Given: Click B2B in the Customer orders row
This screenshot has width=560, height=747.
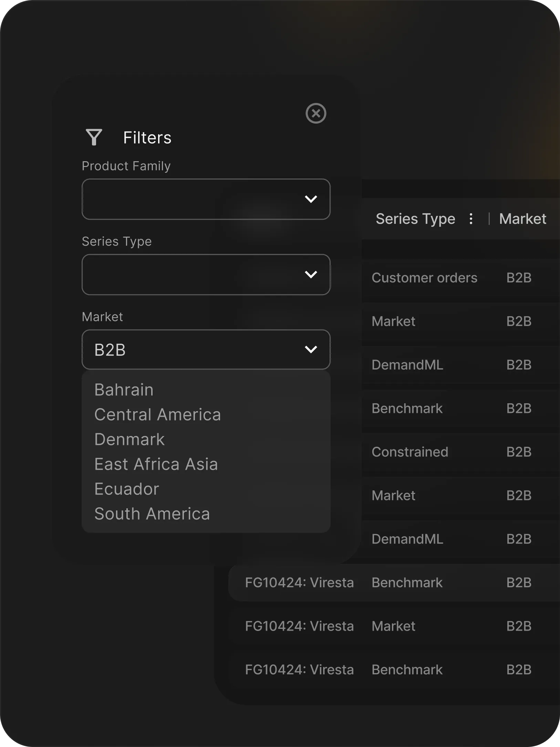Looking at the screenshot, I should pos(519,278).
